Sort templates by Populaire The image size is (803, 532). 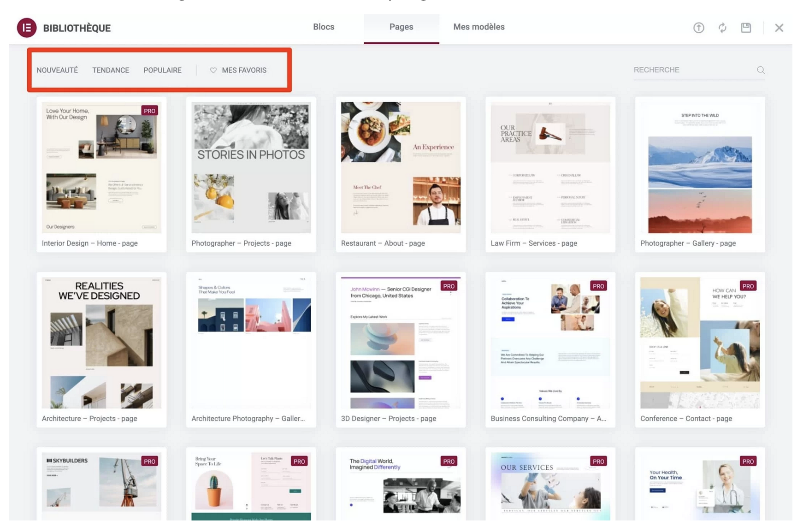(162, 70)
